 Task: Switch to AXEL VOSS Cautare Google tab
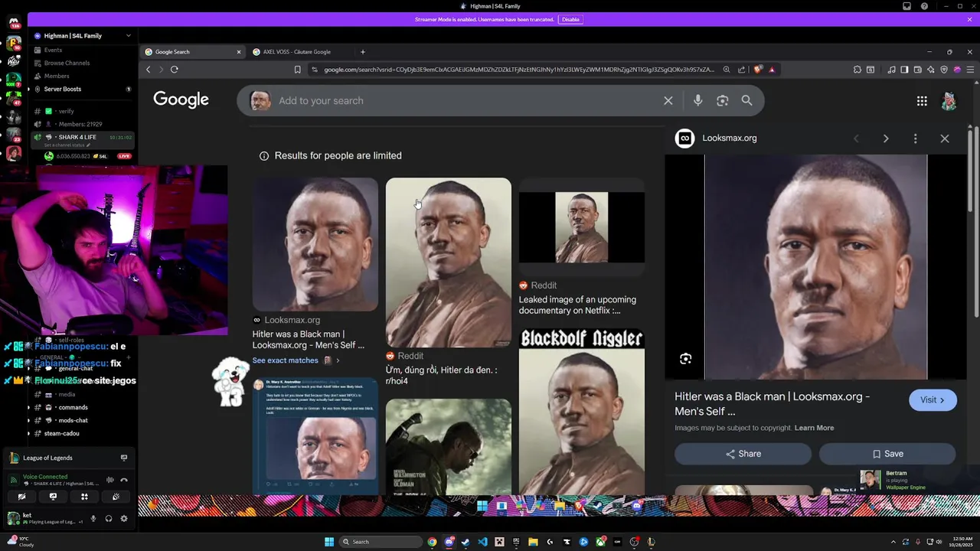tap(296, 52)
